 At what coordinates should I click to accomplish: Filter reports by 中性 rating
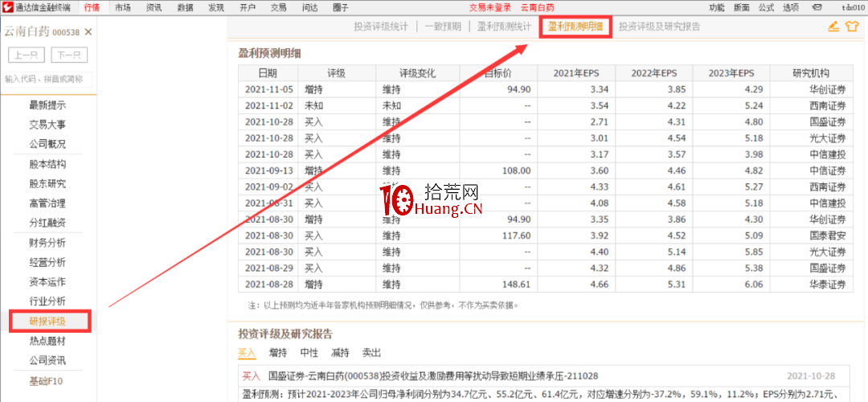(309, 353)
